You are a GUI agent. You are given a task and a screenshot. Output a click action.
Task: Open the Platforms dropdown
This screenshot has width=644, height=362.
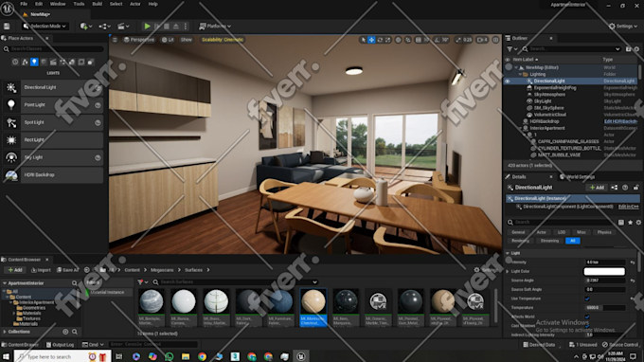click(215, 27)
